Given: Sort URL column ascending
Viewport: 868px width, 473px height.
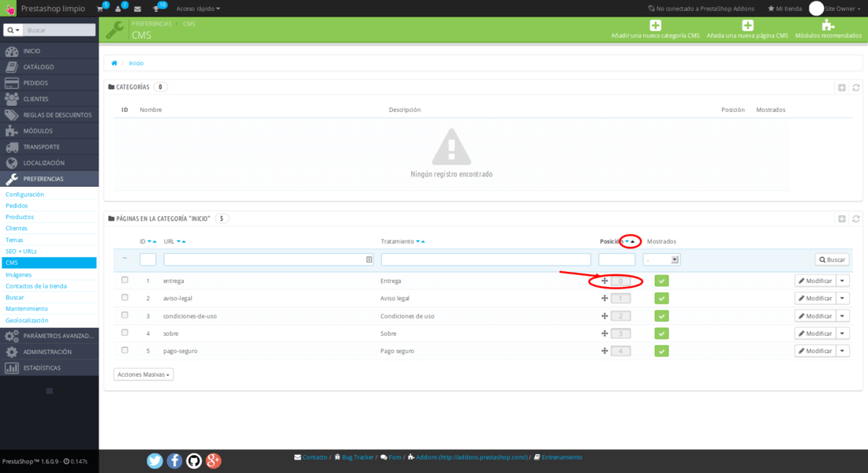Looking at the screenshot, I should click(x=184, y=242).
